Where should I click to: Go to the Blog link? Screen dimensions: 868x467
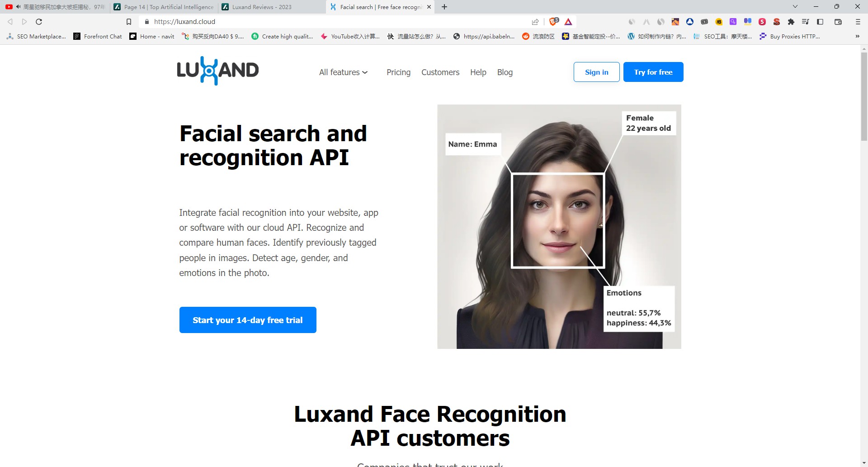click(x=505, y=72)
